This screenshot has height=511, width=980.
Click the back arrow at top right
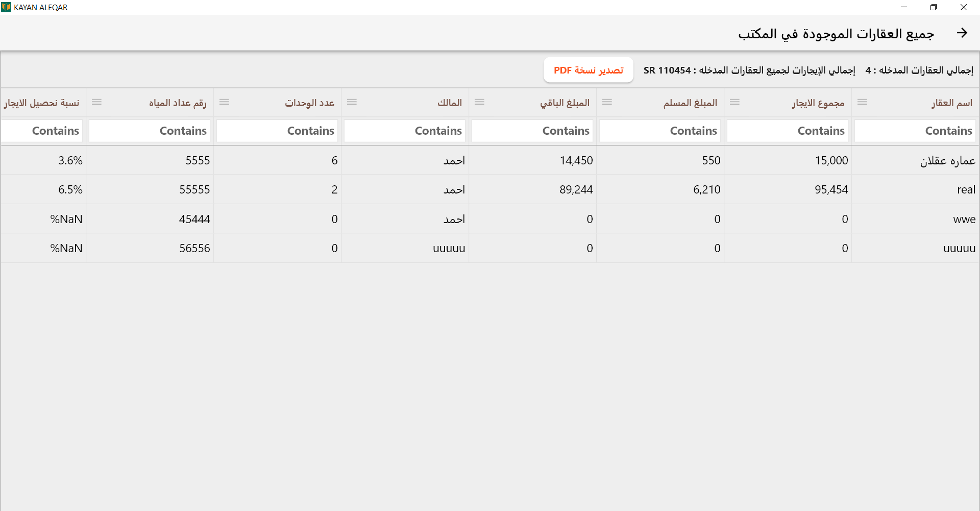962,33
